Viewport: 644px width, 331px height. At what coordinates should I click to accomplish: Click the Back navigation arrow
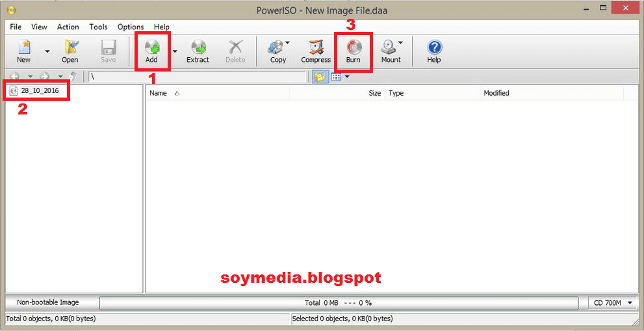(x=14, y=77)
